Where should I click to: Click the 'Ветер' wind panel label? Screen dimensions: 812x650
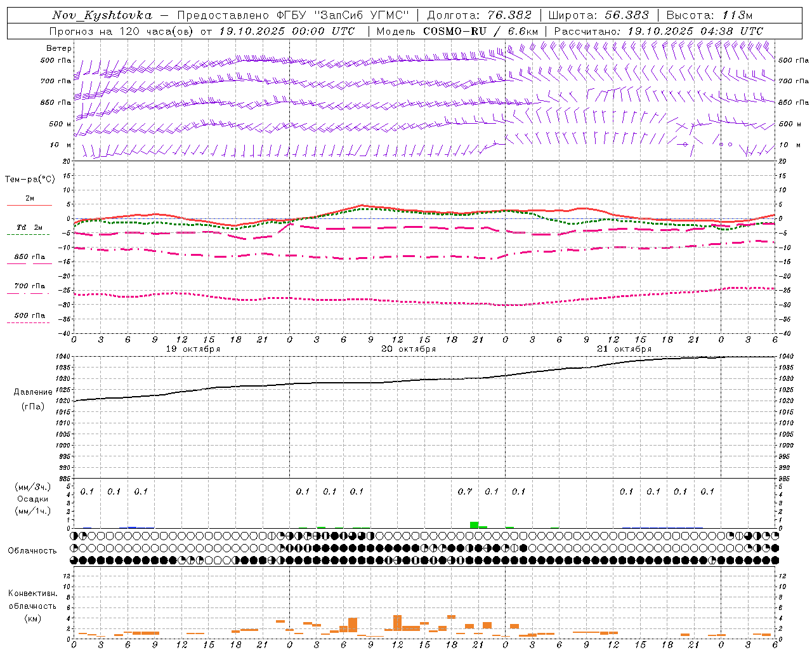[59, 48]
